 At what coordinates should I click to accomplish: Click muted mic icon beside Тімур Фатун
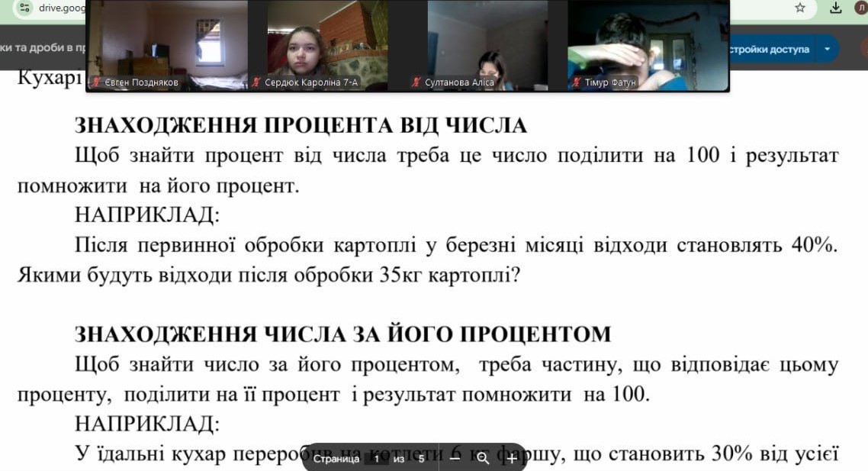577,82
